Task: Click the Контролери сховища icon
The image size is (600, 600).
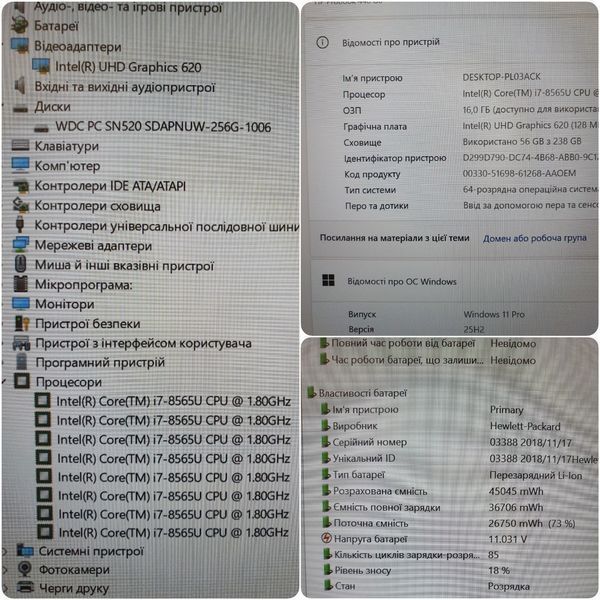Action: (21, 205)
